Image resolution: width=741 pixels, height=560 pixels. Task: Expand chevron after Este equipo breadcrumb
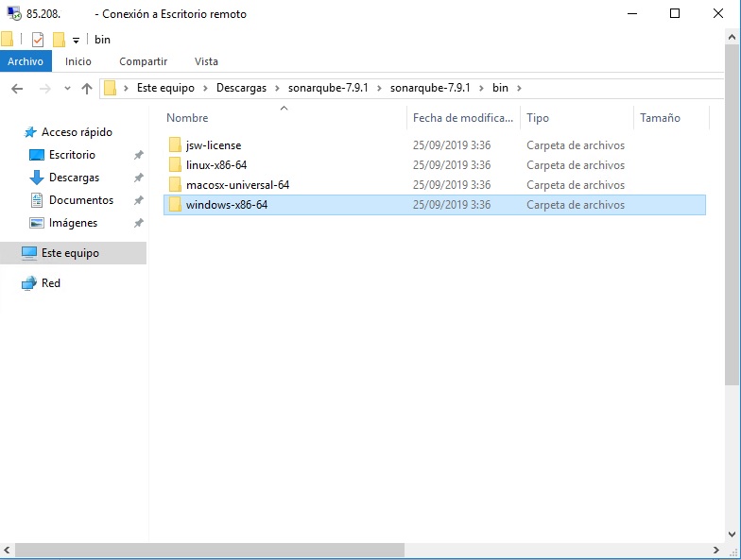click(x=206, y=88)
